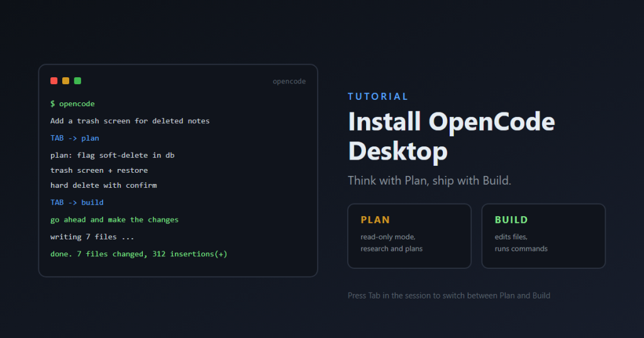Click the 'TAB -> build' line
This screenshot has width=644, height=338.
(x=77, y=203)
